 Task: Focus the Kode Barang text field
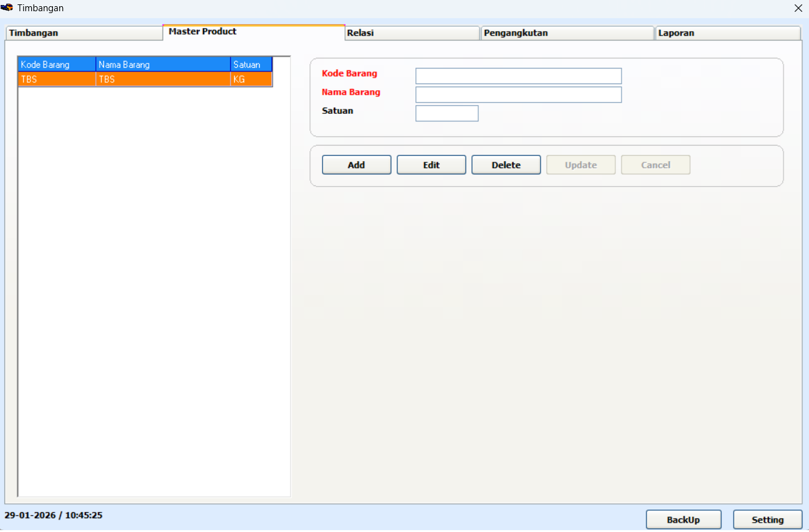[x=518, y=76]
